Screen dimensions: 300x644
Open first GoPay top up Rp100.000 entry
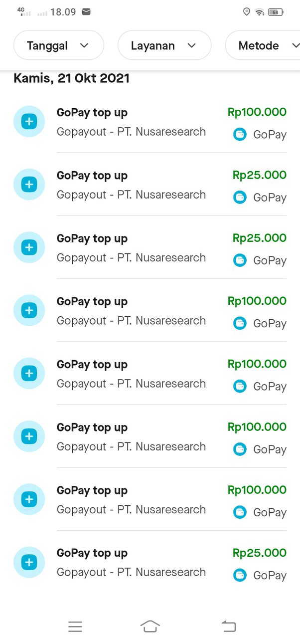coord(150,122)
